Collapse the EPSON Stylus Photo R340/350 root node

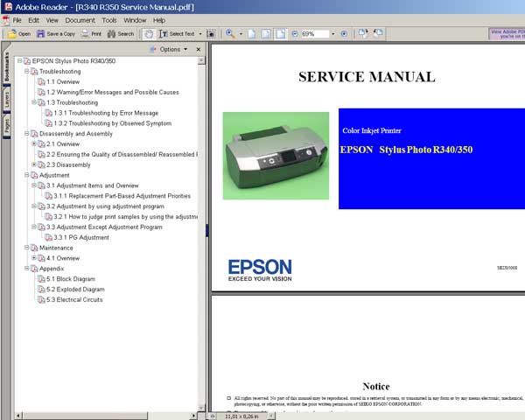pyautogui.click(x=20, y=61)
